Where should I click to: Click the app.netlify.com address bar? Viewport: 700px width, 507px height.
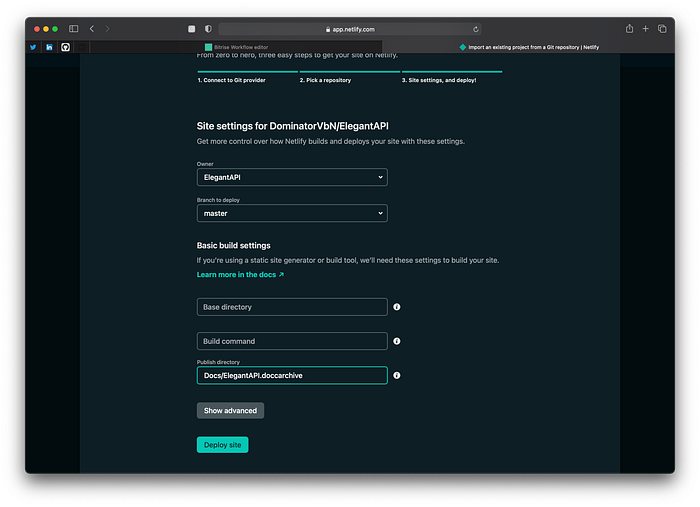(x=350, y=29)
